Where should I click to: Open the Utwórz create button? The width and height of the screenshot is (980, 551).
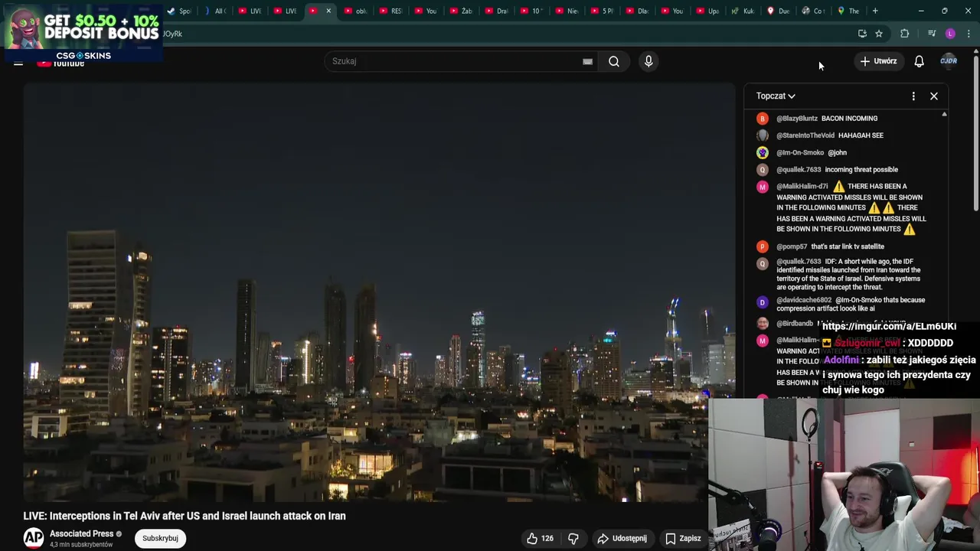878,61
